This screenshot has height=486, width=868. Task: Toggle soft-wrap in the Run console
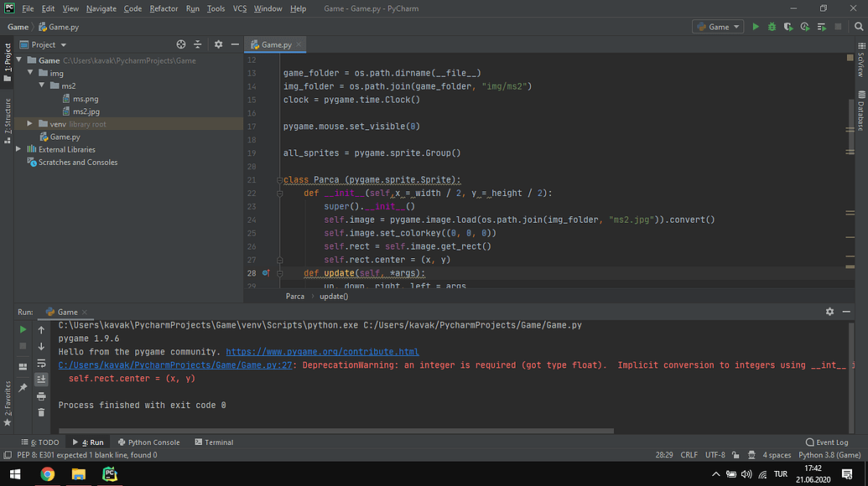coord(42,364)
